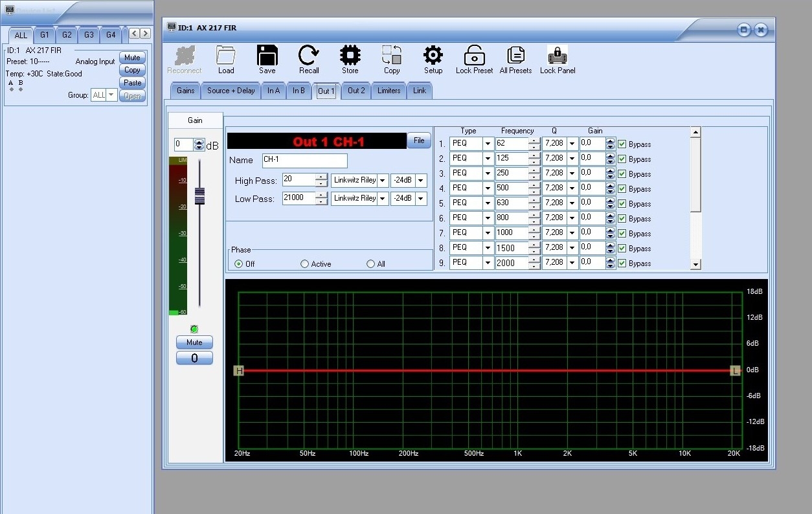812x514 pixels.
Task: Open the Type dropdown for band 3
Action: click(x=488, y=173)
